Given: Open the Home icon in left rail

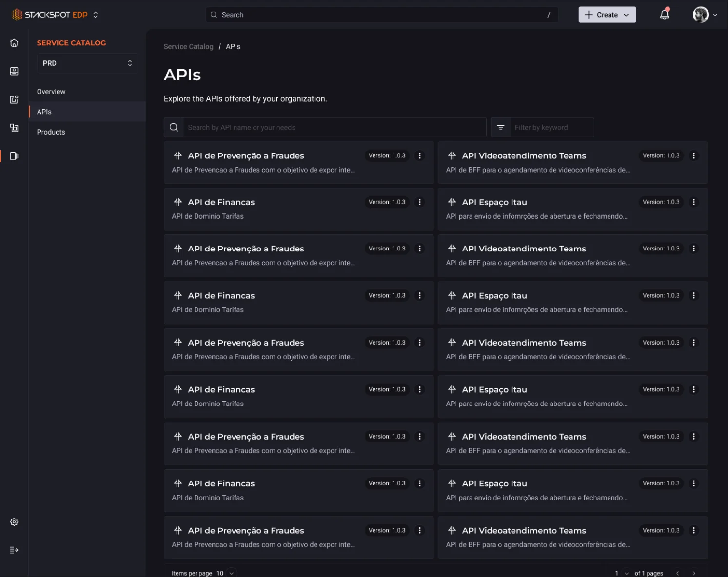Looking at the screenshot, I should point(14,43).
